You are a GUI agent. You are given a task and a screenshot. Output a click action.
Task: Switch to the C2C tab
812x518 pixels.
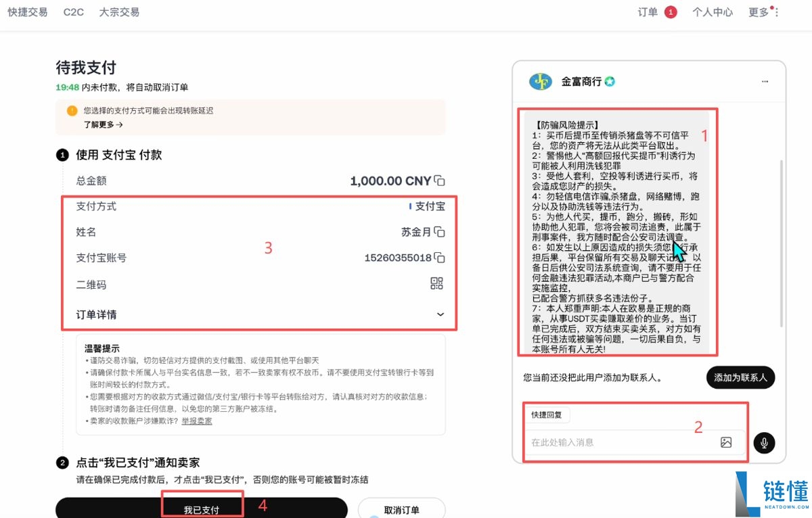click(73, 11)
